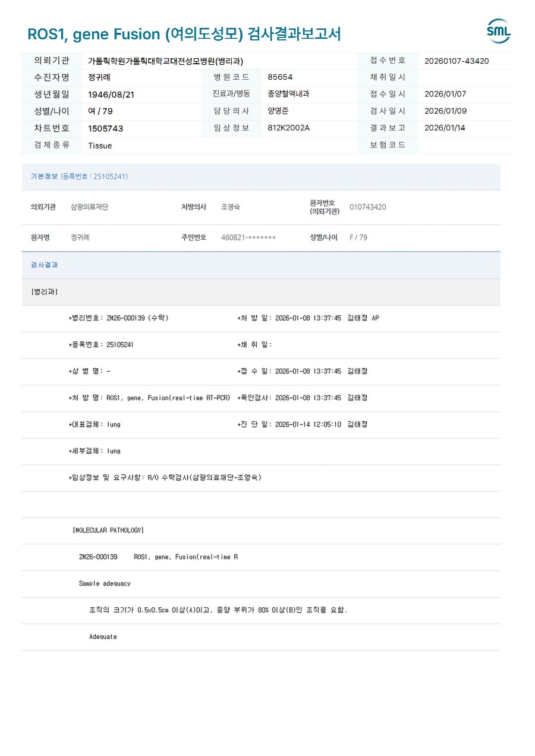Select department value 종양혈액내과
Viewport: 535px width, 756px height.
[289, 94]
